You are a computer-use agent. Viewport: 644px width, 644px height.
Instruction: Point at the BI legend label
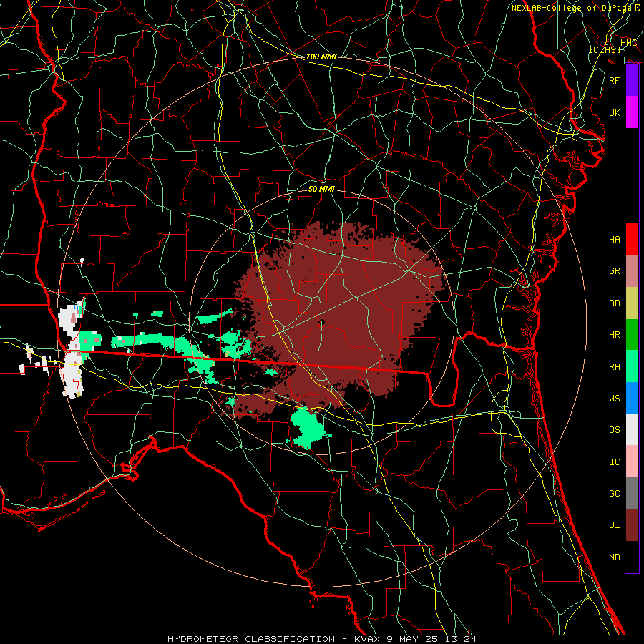[615, 525]
